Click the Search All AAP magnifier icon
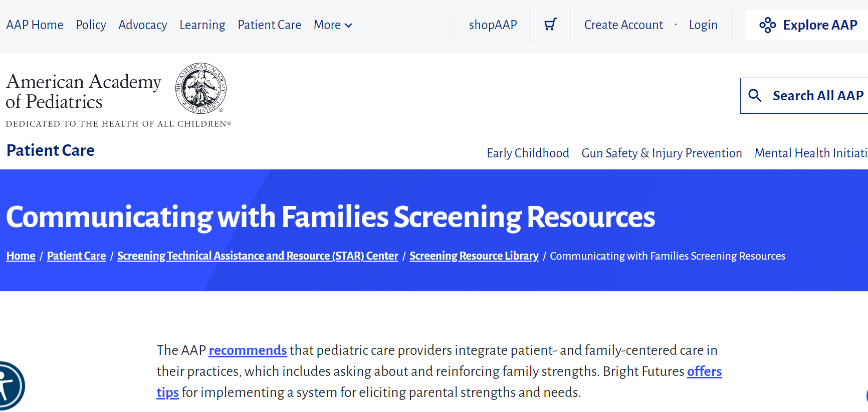868x412 pixels. point(755,95)
